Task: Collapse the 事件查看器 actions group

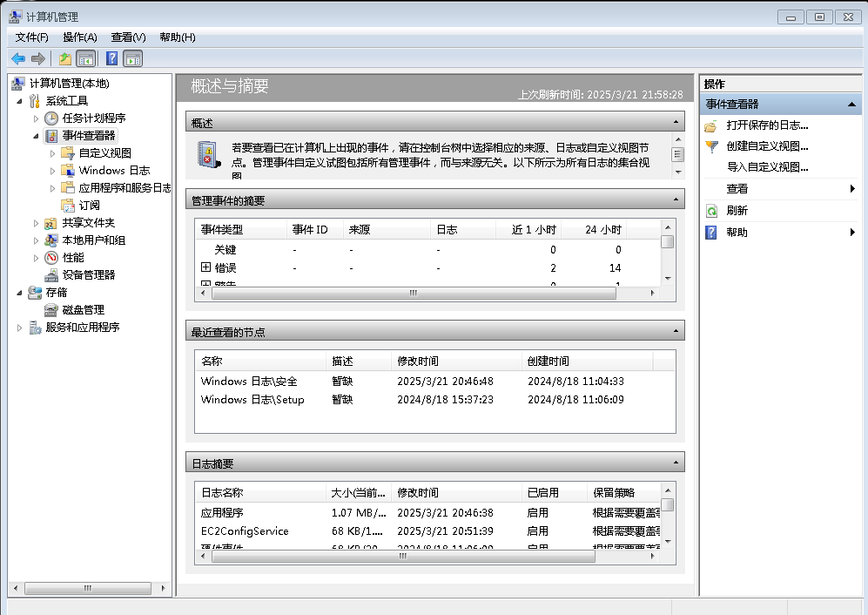Action: point(851,105)
